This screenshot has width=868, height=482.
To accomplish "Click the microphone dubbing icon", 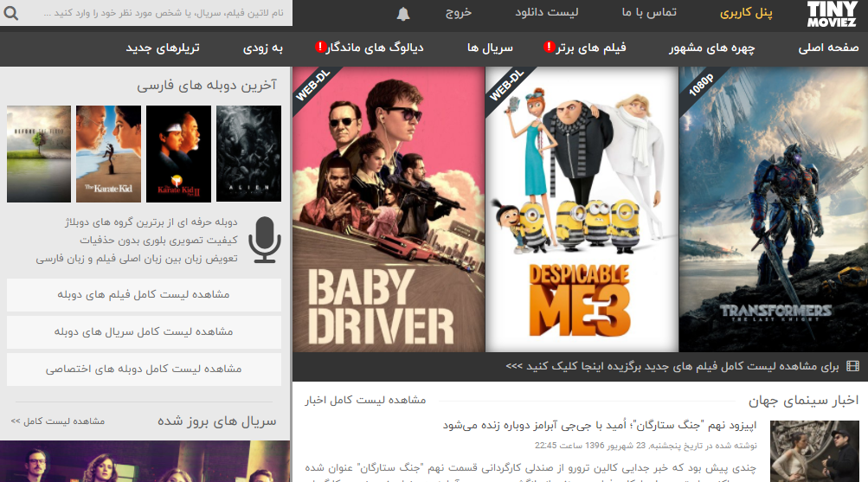I will (x=265, y=240).
